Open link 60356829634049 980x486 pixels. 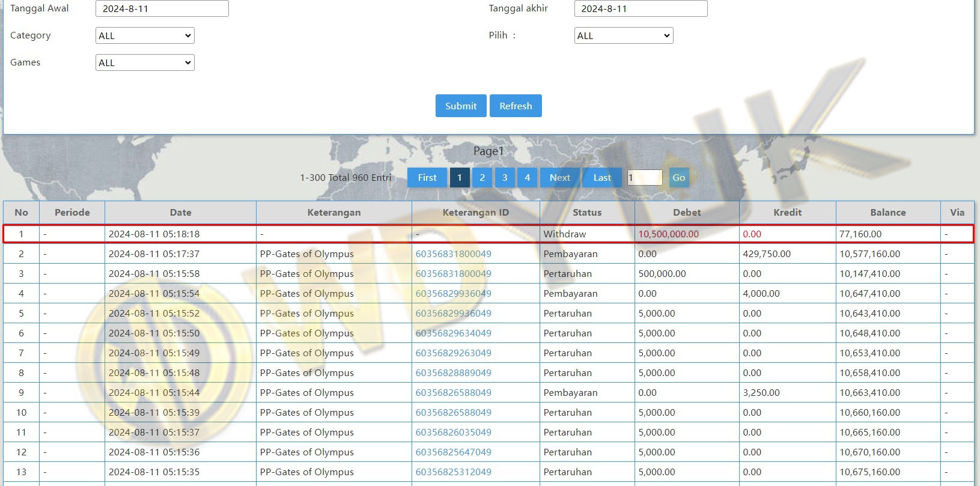(x=453, y=333)
